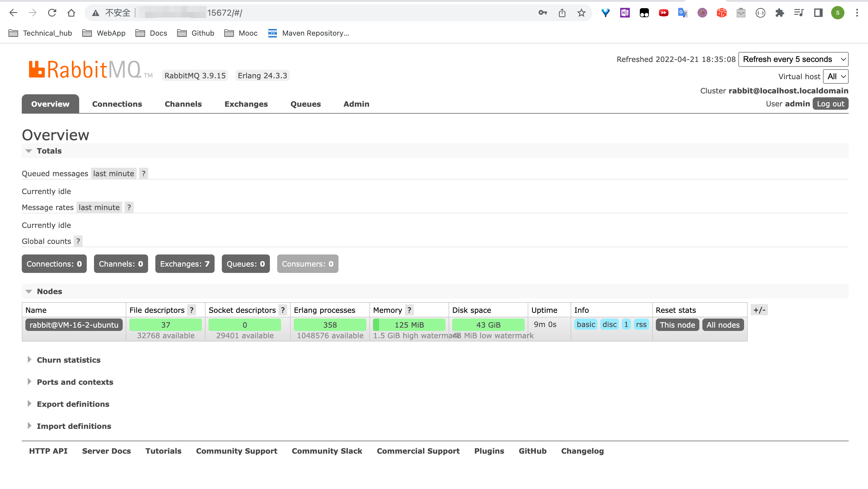Viewport: 868px width, 489px height.
Task: Click Exchanges: 7 count button
Action: click(x=185, y=264)
